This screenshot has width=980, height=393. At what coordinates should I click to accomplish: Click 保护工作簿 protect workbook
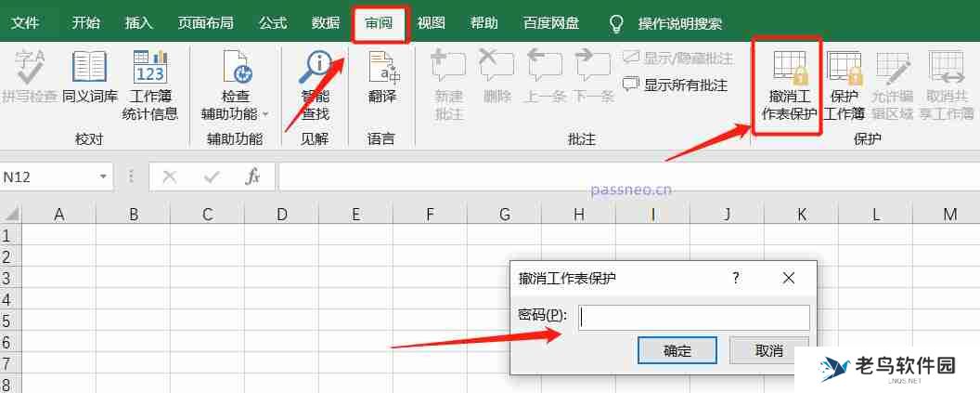tap(844, 85)
